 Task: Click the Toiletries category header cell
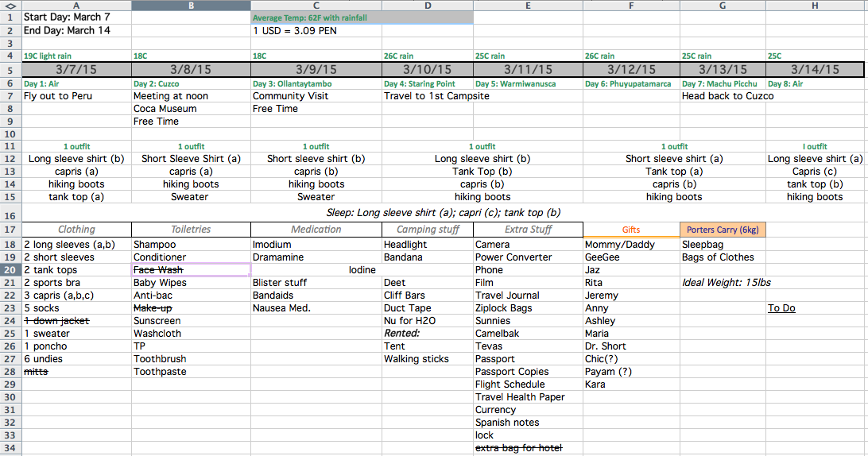pos(191,230)
